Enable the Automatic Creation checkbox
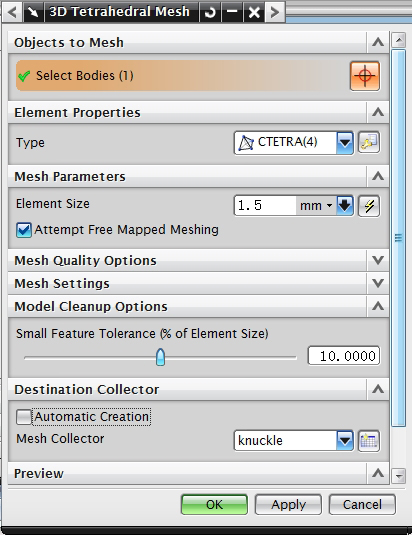The width and height of the screenshot is (412, 535). pyautogui.click(x=24, y=417)
